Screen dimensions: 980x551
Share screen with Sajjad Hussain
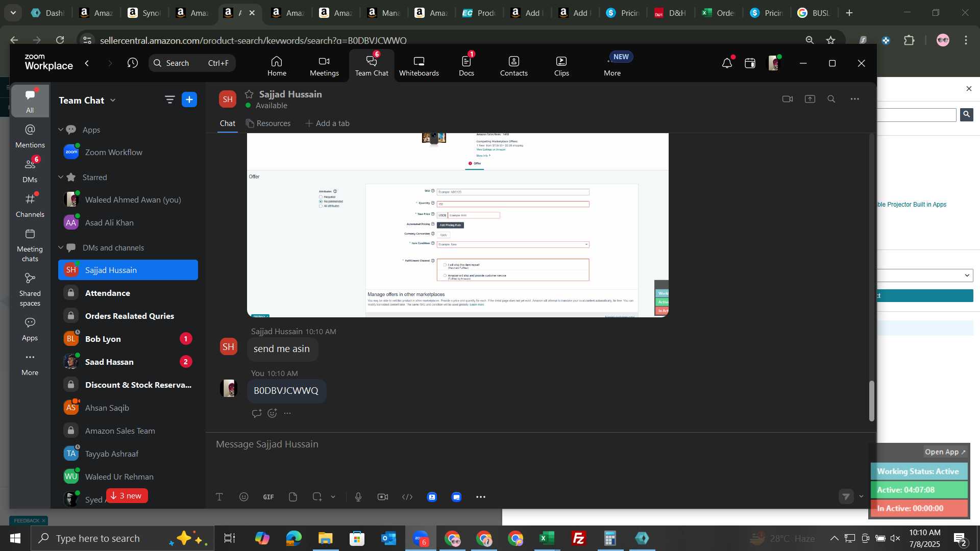coord(810,99)
